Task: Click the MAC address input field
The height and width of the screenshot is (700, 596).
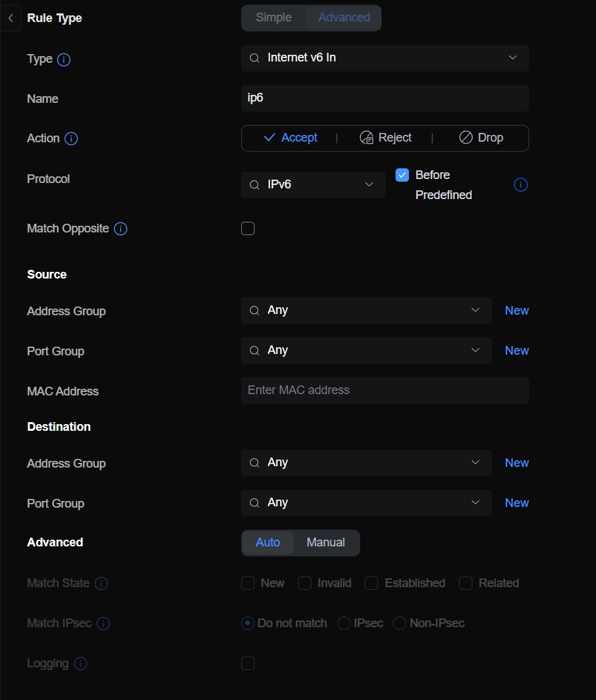Action: pos(385,391)
